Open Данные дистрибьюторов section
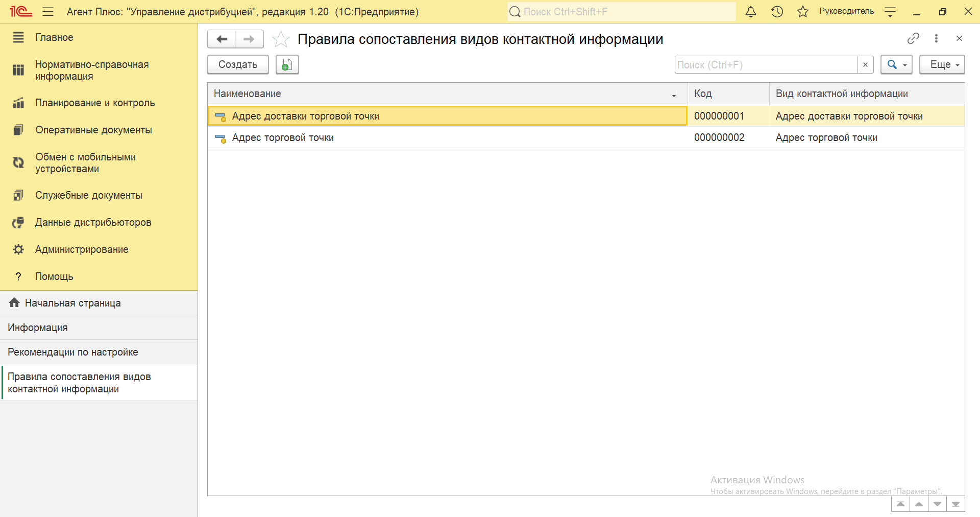Viewport: 980px width, 517px height. pos(99,222)
